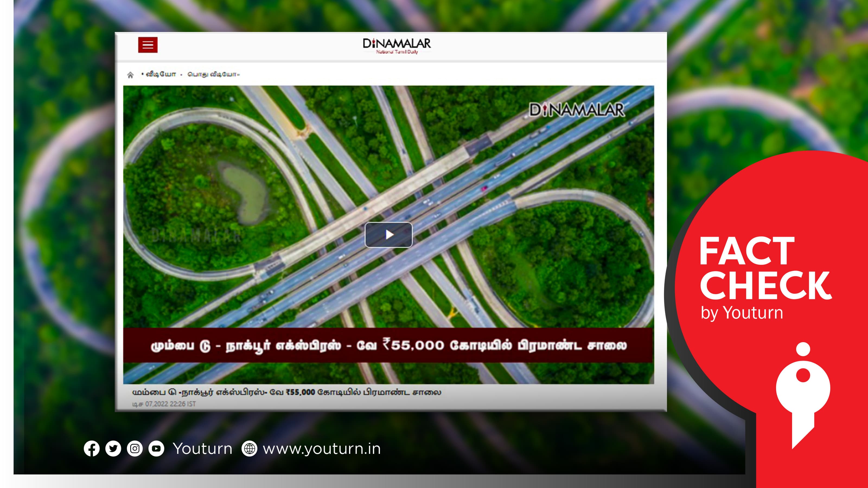Click the Facebook icon

pos(92,449)
